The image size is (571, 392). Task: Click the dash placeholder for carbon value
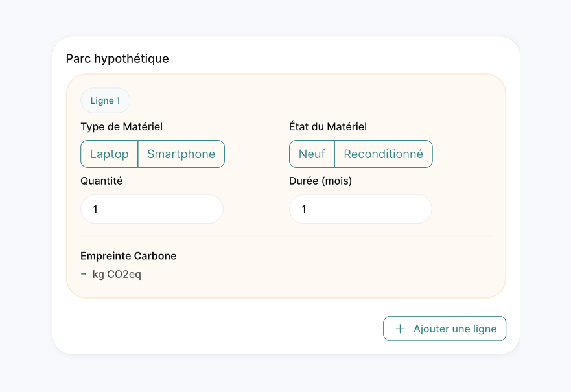84,274
